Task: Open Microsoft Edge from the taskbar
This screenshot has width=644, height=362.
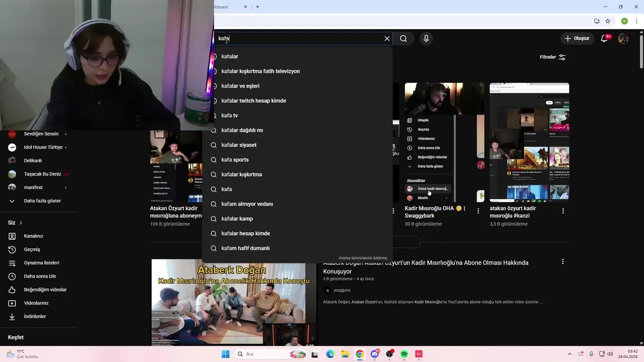Action: 330,354
